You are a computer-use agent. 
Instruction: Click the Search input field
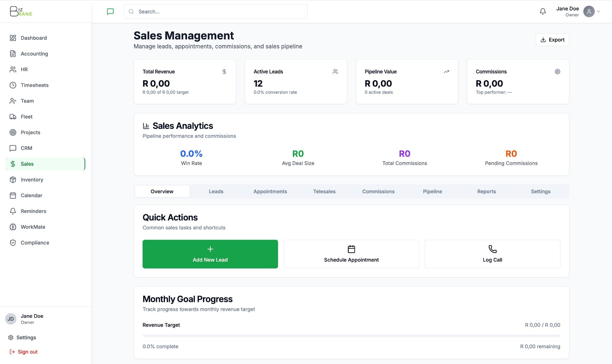tap(215, 11)
